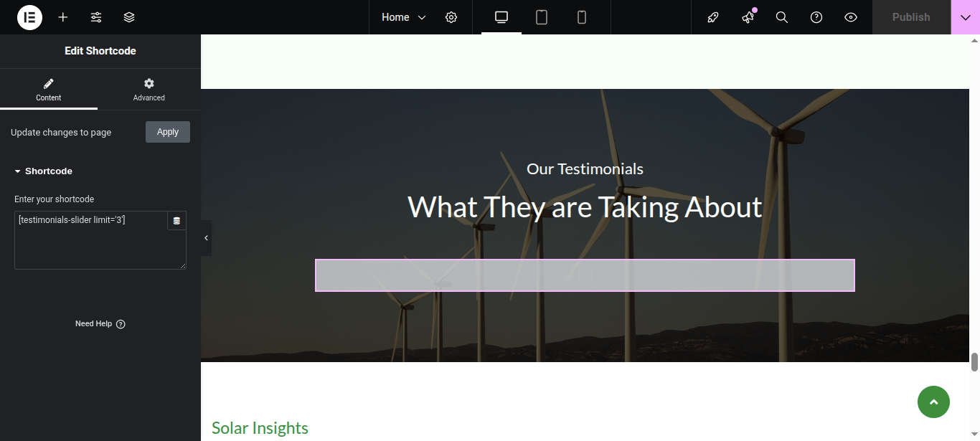The image size is (980, 441).
Task: Toggle preview changes eye icon
Action: pos(851,17)
